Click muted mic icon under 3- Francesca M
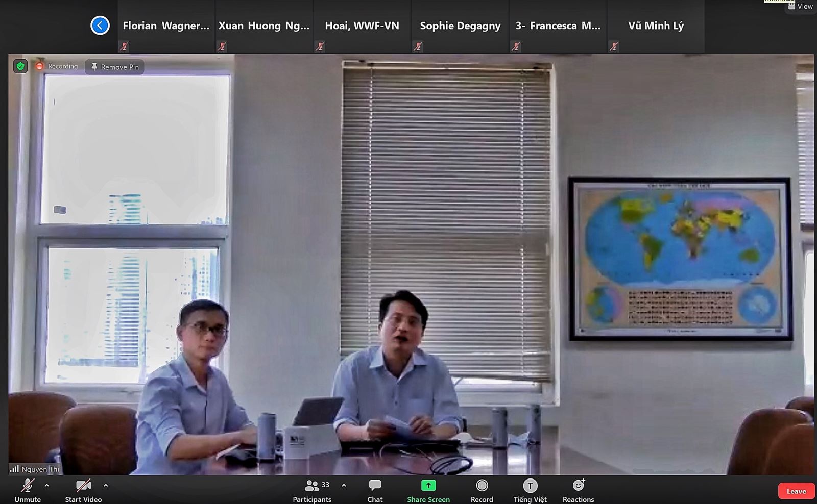Image resolution: width=817 pixels, height=504 pixels. pos(516,46)
